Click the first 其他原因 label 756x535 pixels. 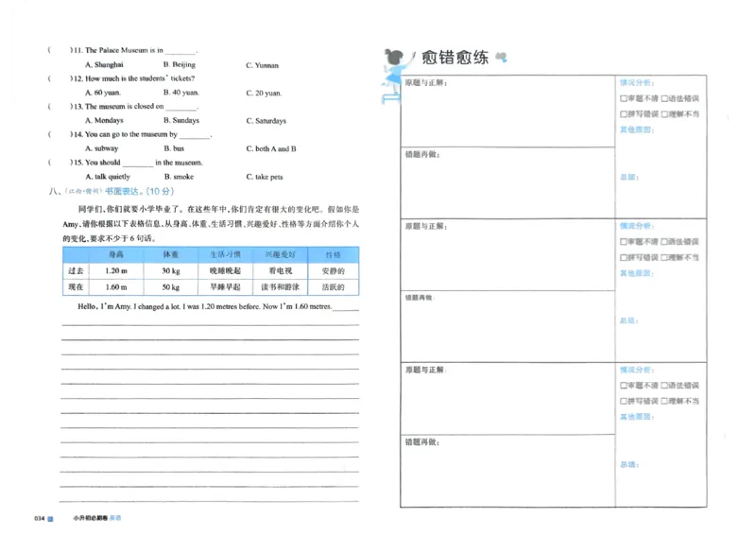[637, 129]
